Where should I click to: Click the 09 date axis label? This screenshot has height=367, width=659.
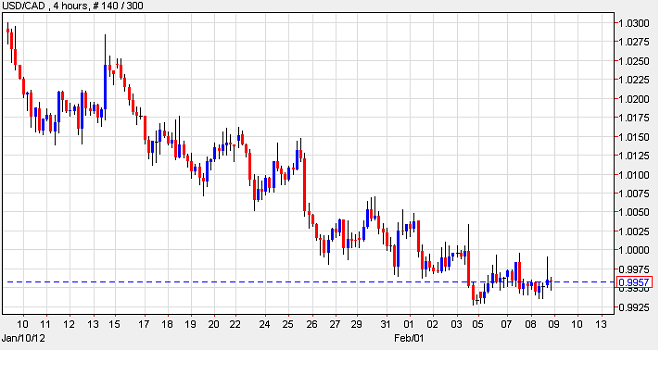click(x=554, y=325)
